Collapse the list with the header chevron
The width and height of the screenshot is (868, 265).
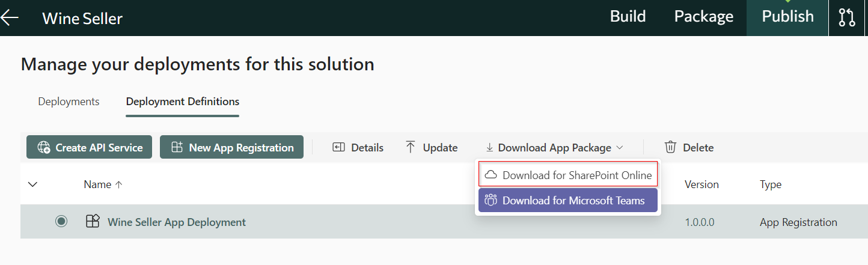click(33, 184)
